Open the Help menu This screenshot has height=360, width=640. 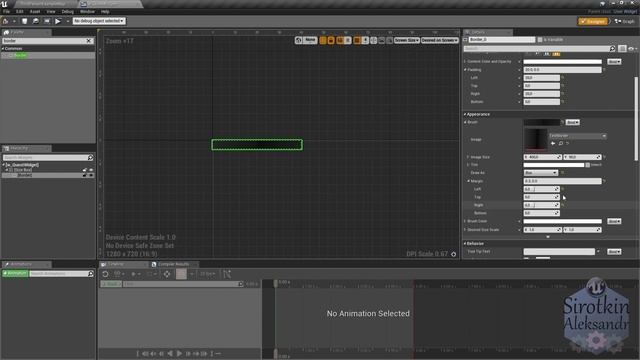[x=105, y=11]
